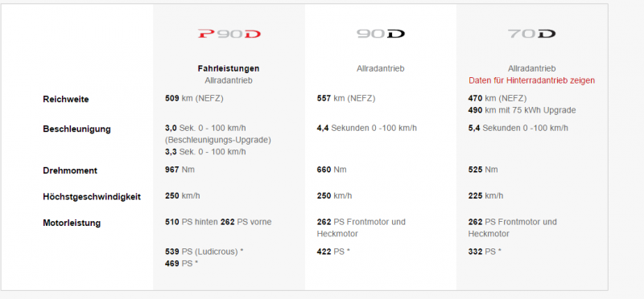Click the 509 km (NEFZ) range value
The width and height of the screenshot is (644, 299).
pyautogui.click(x=194, y=98)
